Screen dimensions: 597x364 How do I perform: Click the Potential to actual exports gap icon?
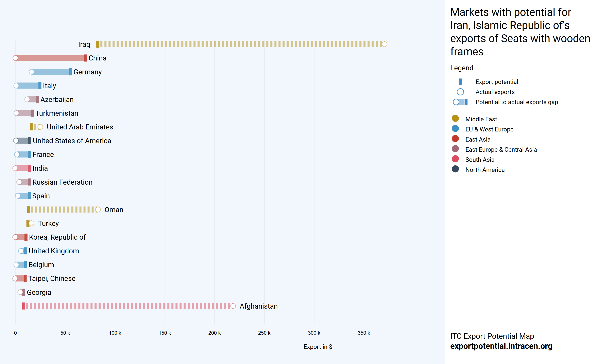click(x=460, y=102)
